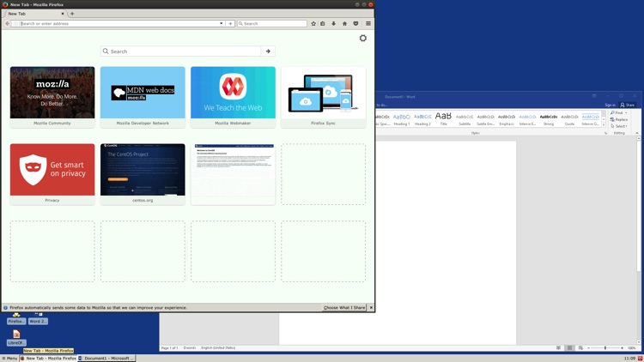Open the Pocket icon in Firefox toolbar
This screenshot has height=362, width=644.
click(355, 23)
